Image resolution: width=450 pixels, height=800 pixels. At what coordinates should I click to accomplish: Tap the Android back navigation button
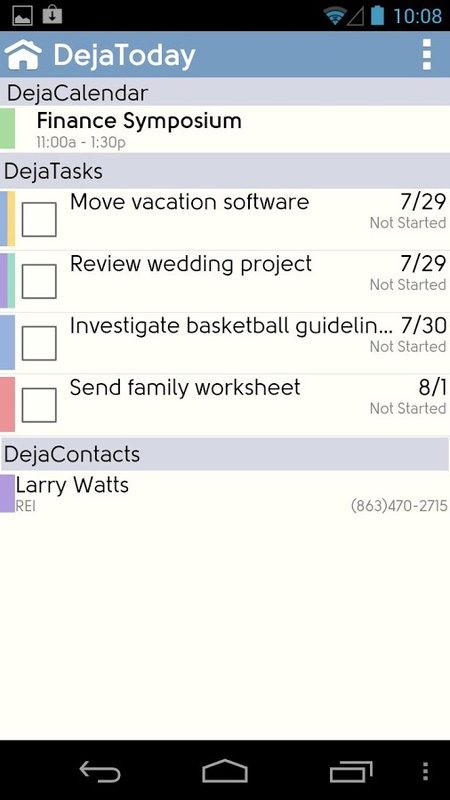click(x=100, y=771)
